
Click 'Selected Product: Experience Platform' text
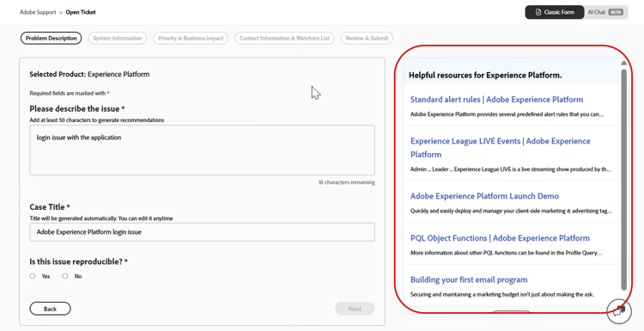coord(89,75)
